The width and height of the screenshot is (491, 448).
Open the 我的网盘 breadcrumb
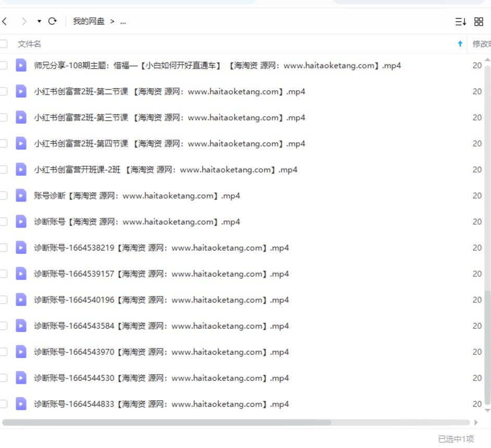coord(89,21)
